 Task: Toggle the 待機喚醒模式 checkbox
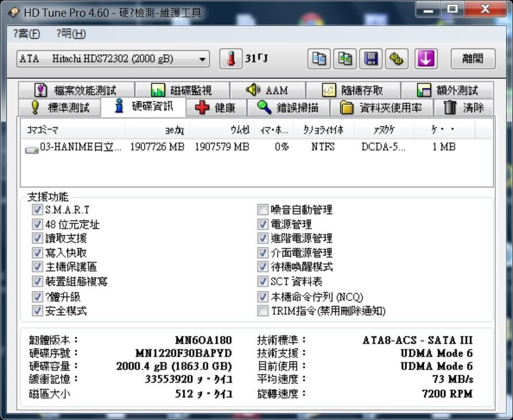[263, 267]
